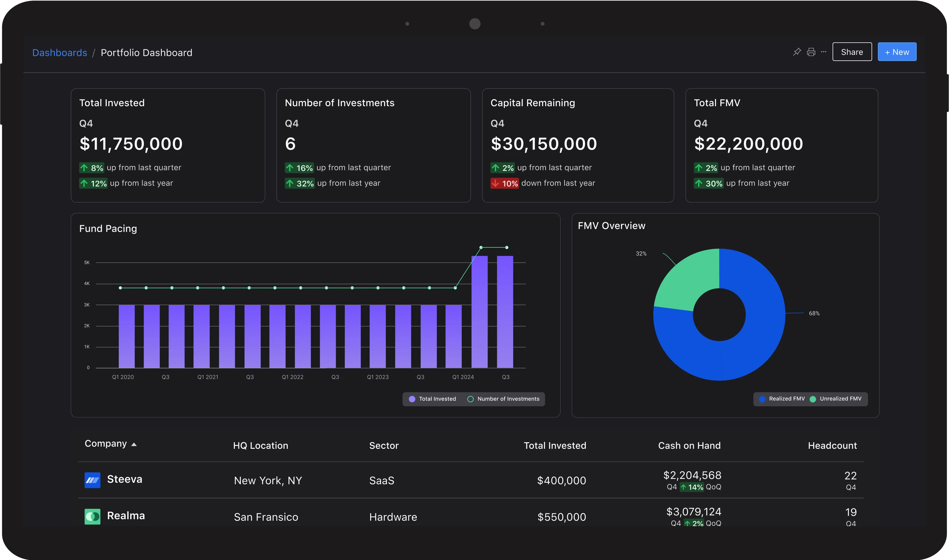
Task: Click the 8% up badge on Total Invested
Action: pyautogui.click(x=92, y=168)
